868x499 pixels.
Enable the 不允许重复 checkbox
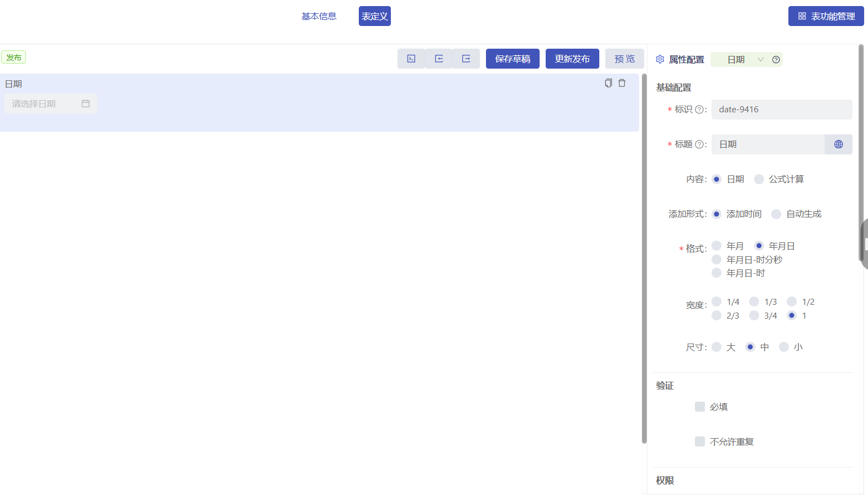pyautogui.click(x=700, y=441)
